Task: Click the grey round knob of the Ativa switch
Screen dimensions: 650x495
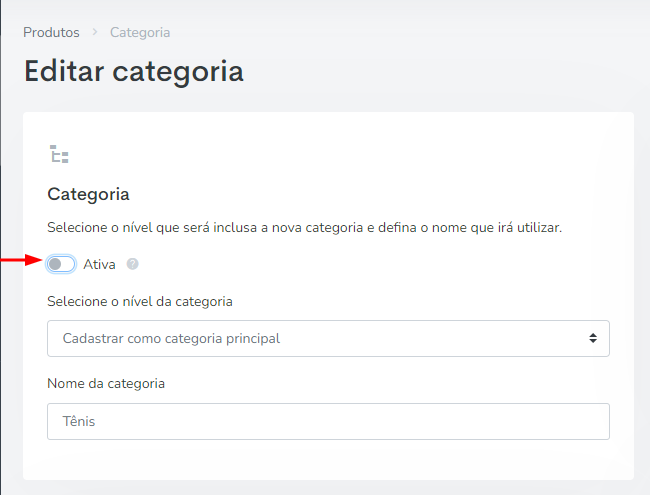Action: click(x=55, y=264)
